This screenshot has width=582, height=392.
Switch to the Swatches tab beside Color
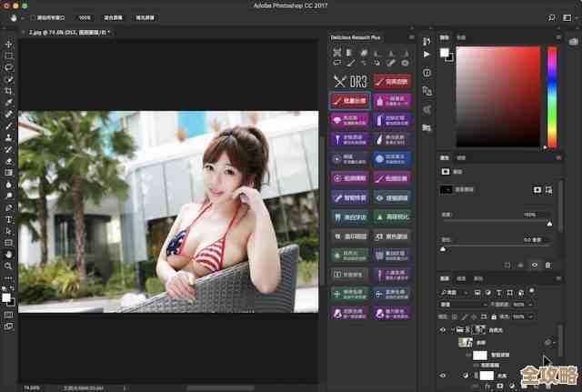pos(461,37)
